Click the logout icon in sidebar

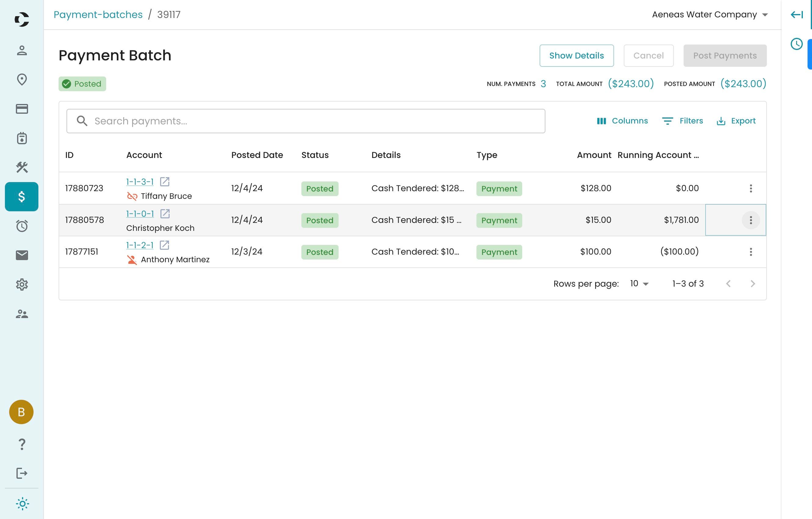point(22,473)
